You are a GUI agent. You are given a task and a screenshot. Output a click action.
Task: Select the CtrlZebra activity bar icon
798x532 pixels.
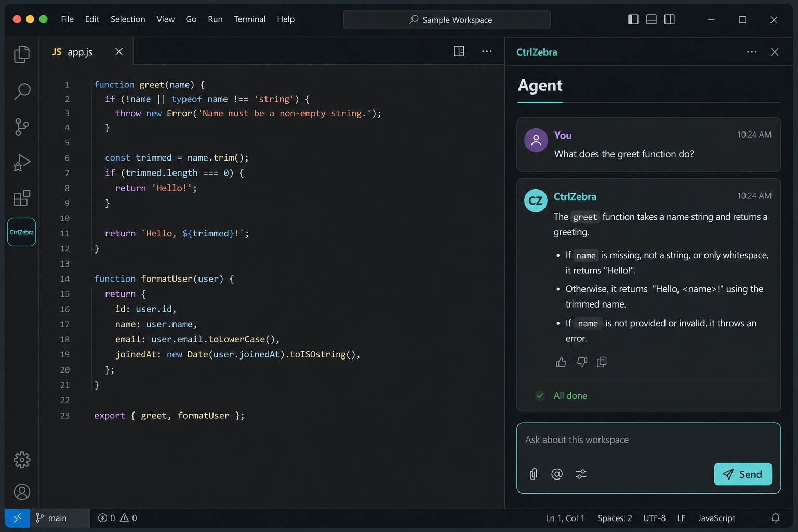tap(22, 232)
